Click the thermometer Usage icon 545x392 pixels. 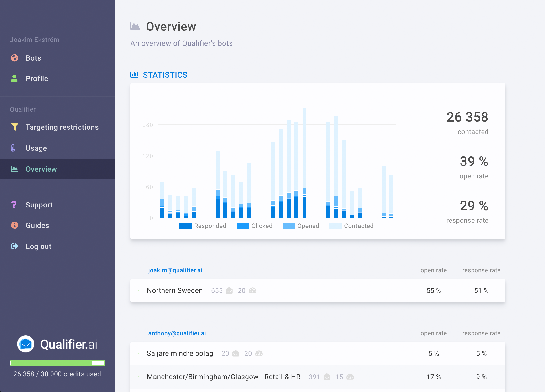point(13,148)
